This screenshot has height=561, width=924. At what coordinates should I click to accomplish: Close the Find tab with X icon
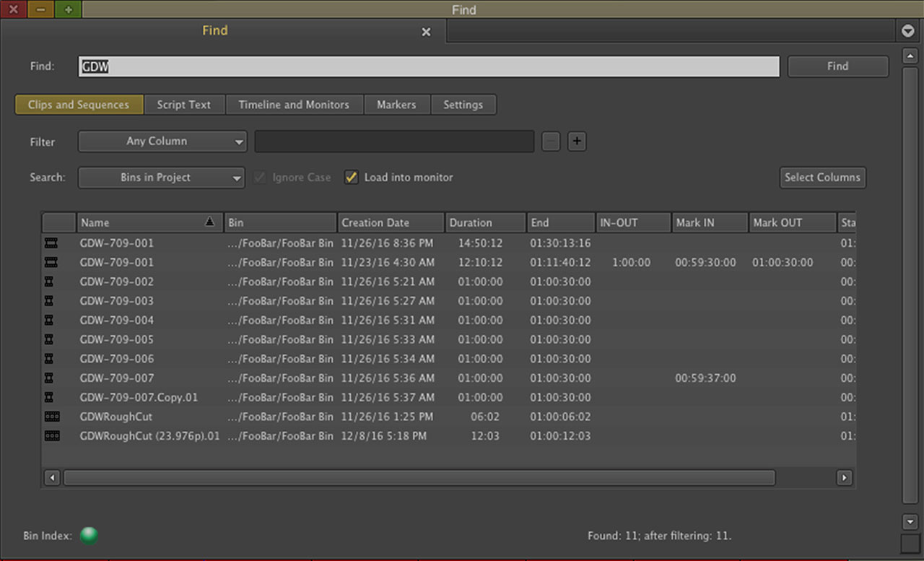(426, 32)
